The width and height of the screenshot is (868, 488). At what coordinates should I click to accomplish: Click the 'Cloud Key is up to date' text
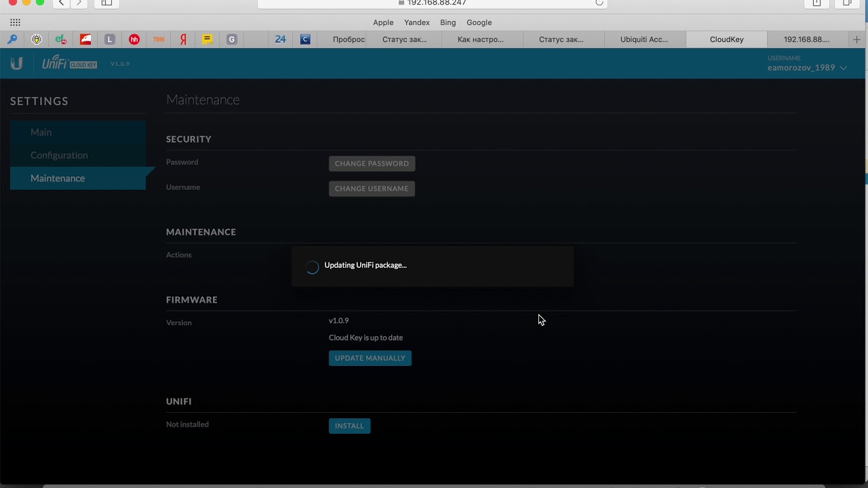point(366,338)
